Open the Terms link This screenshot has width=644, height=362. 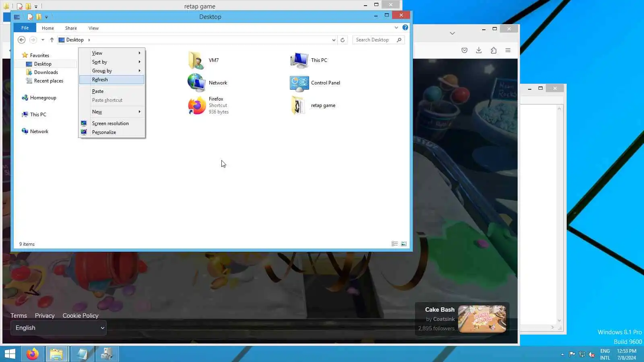click(x=19, y=316)
